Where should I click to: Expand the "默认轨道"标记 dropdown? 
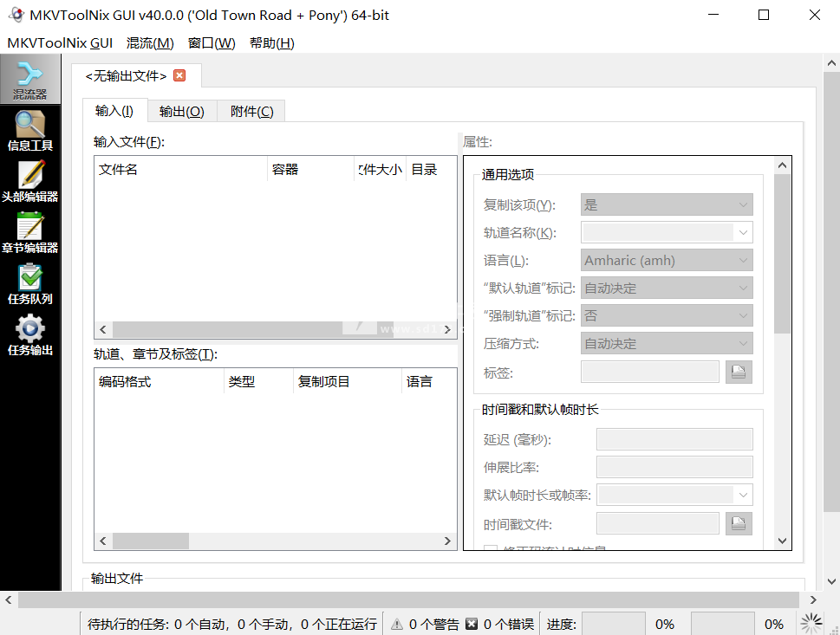[x=667, y=288]
